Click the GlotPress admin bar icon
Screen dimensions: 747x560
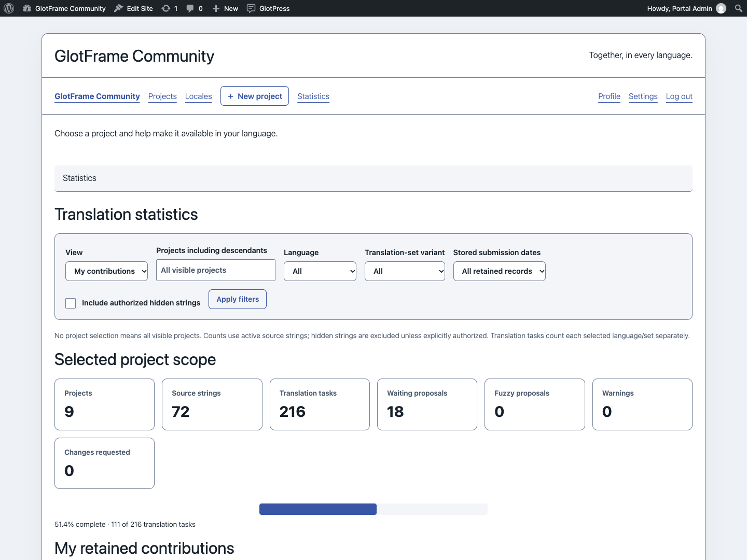tap(251, 8)
